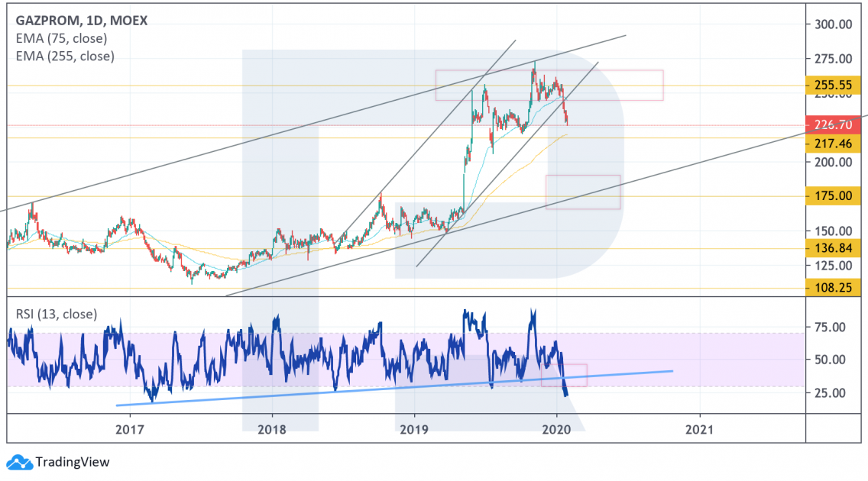Click the 200.00 price axis value
The width and height of the screenshot is (868, 481).
[833, 162]
